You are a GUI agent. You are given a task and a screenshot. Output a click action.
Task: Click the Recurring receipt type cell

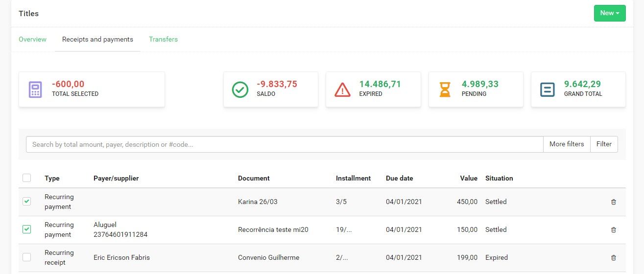(59, 257)
